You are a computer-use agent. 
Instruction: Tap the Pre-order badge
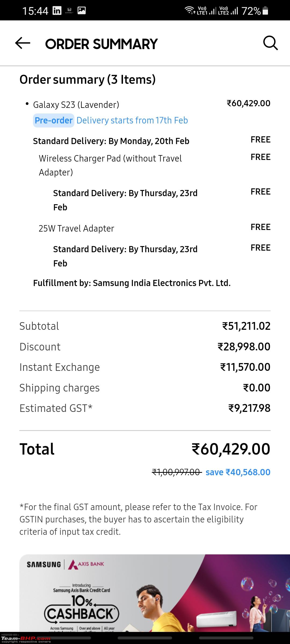[54, 120]
